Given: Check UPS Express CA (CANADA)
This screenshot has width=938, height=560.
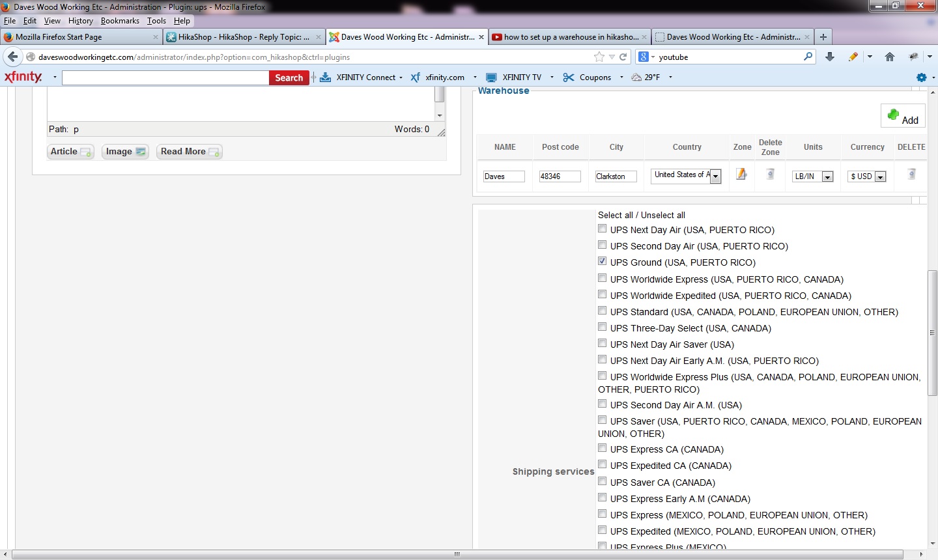Looking at the screenshot, I should (x=603, y=448).
